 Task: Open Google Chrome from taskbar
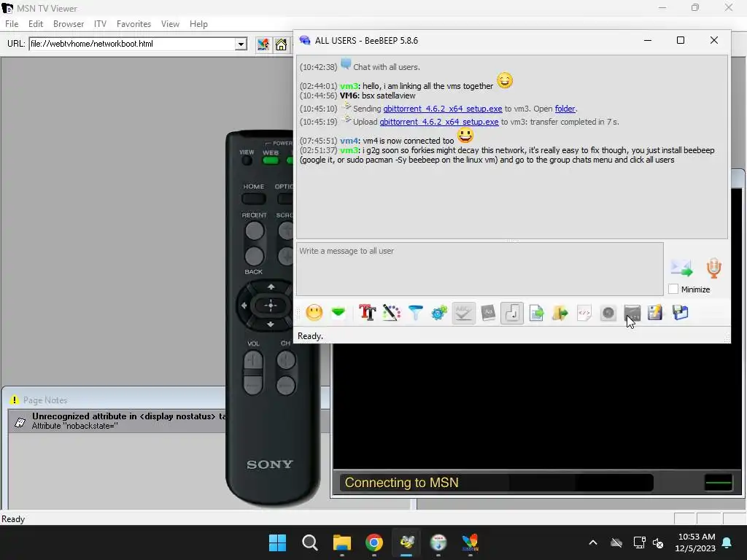tap(374, 542)
